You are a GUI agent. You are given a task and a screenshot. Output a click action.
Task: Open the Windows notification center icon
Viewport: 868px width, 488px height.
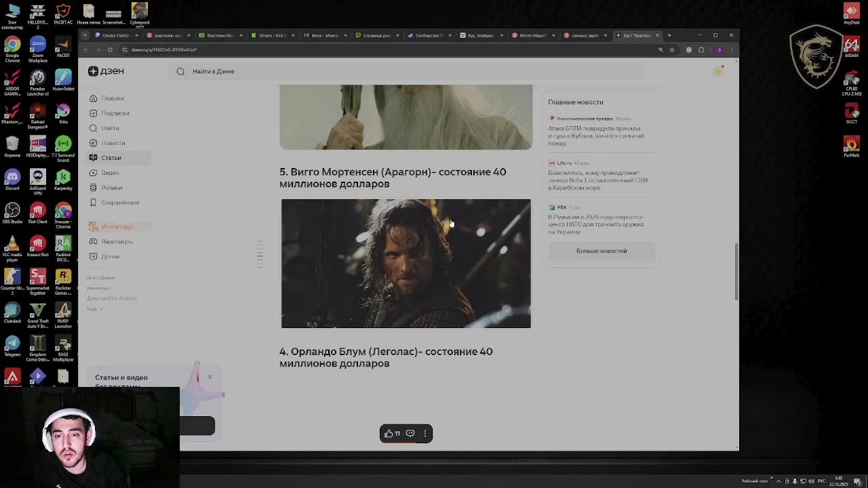pos(858,481)
